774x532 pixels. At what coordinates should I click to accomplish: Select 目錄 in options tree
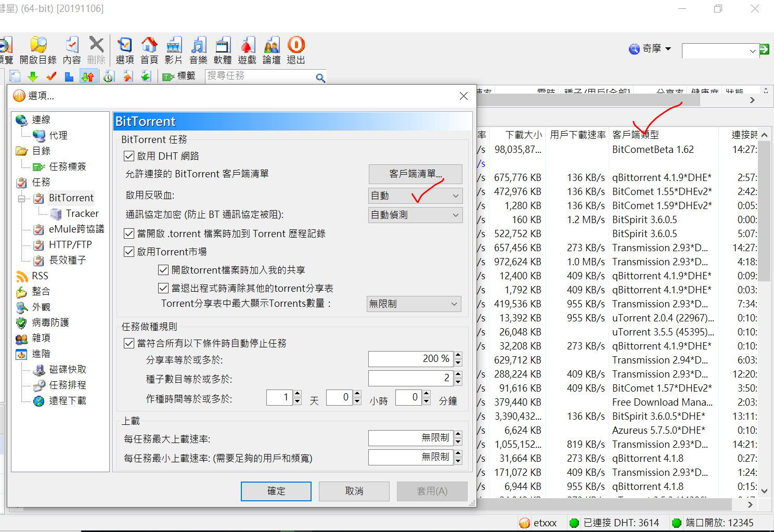tap(41, 151)
